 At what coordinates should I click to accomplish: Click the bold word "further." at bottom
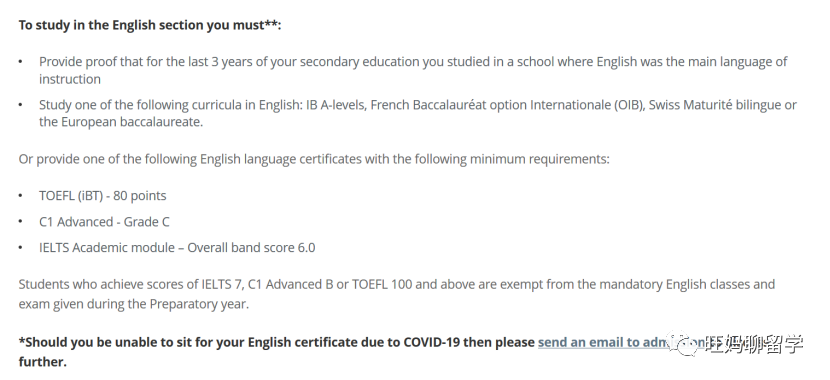[x=43, y=362]
